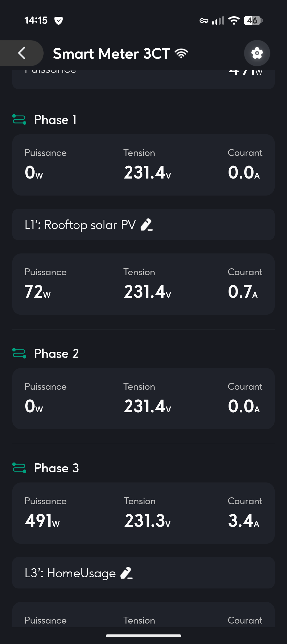Tap the back arrow button
The image size is (287, 644).
(x=22, y=53)
